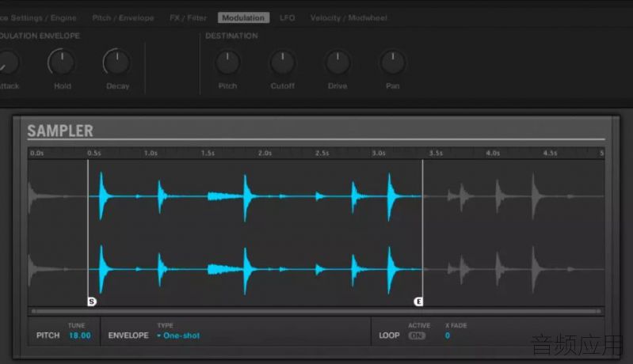Toggle the Loop Active ON switch

[x=417, y=336]
